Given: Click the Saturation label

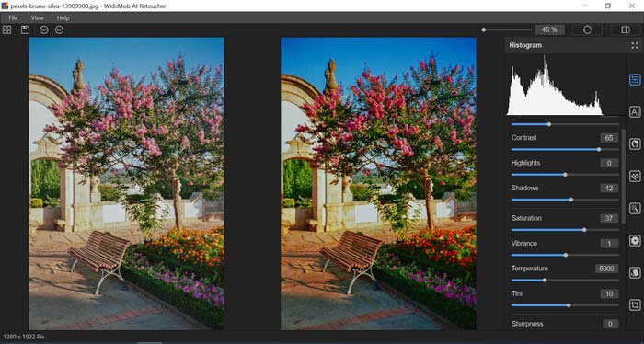Looking at the screenshot, I should pyautogui.click(x=526, y=218).
